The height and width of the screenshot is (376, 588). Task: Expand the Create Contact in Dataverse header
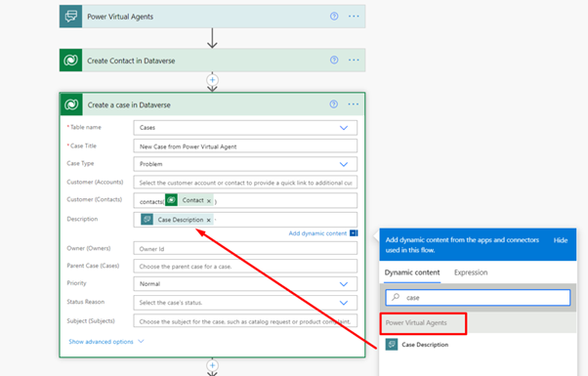click(212, 60)
